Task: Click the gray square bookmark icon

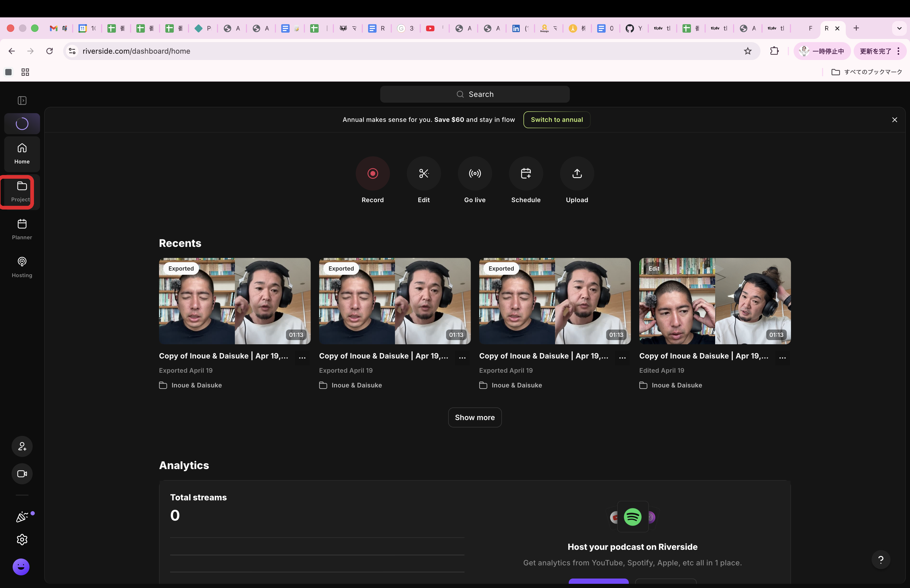Action: [x=8, y=72]
